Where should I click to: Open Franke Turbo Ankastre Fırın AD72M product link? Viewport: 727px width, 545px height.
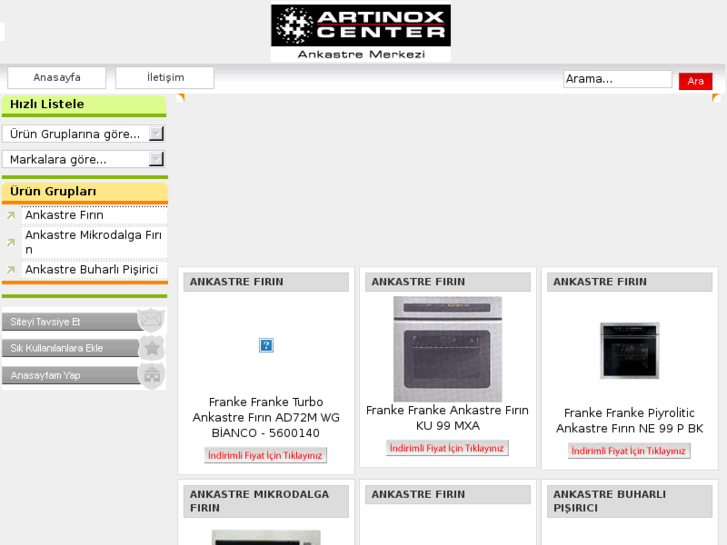[266, 417]
